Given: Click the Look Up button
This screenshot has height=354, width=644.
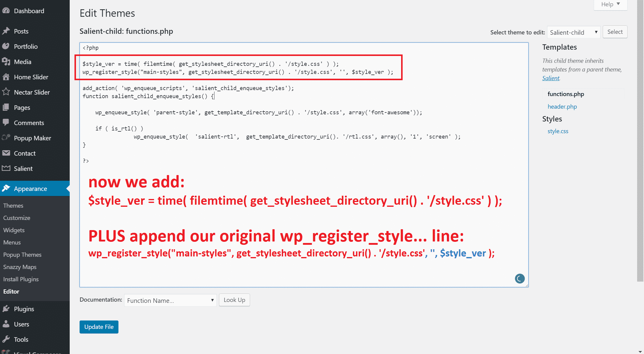Looking at the screenshot, I should pos(234,300).
